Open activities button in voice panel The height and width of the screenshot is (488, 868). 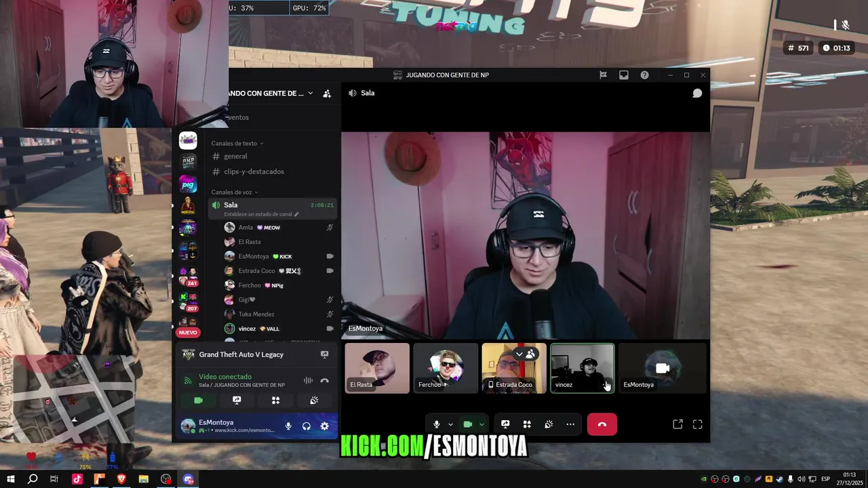tap(275, 401)
